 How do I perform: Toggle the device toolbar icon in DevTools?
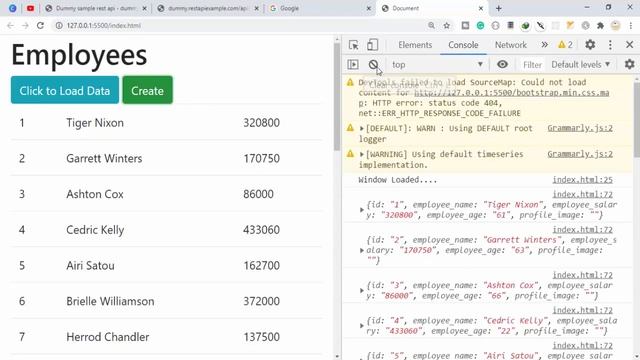[372, 45]
